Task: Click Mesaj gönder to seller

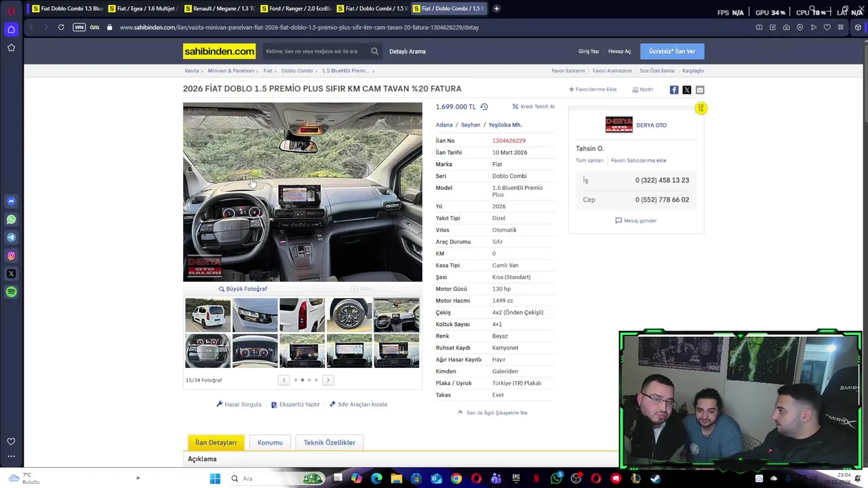Action: pos(636,220)
